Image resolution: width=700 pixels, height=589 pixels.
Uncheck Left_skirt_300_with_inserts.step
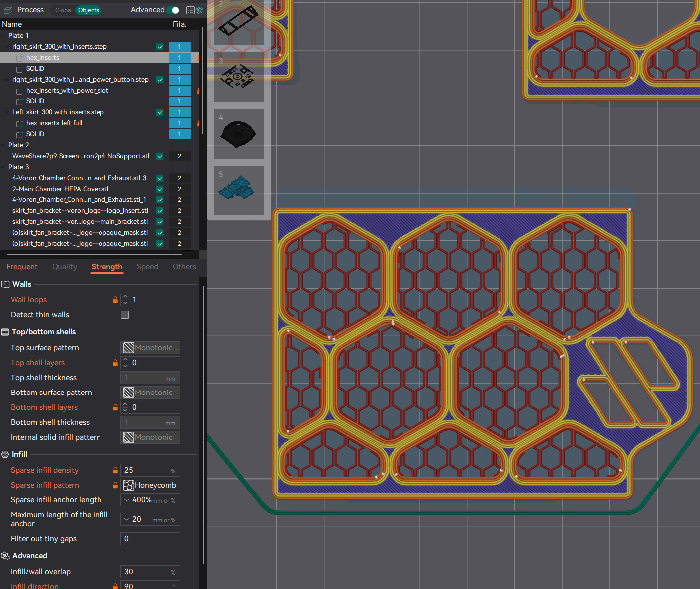160,112
